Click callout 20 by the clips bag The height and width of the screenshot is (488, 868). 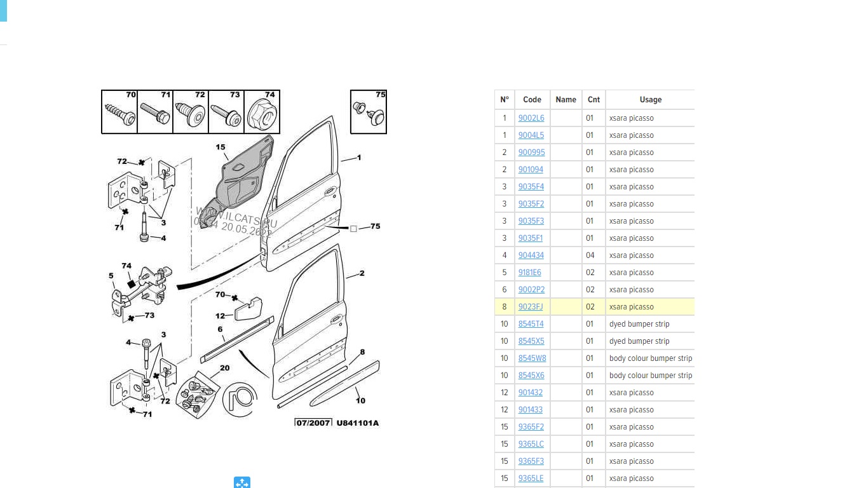(x=225, y=368)
